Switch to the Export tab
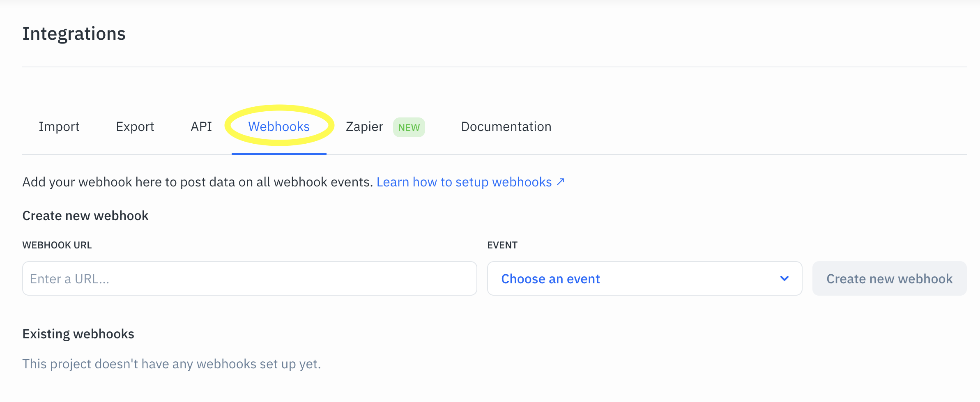The image size is (980, 402). pos(135,126)
